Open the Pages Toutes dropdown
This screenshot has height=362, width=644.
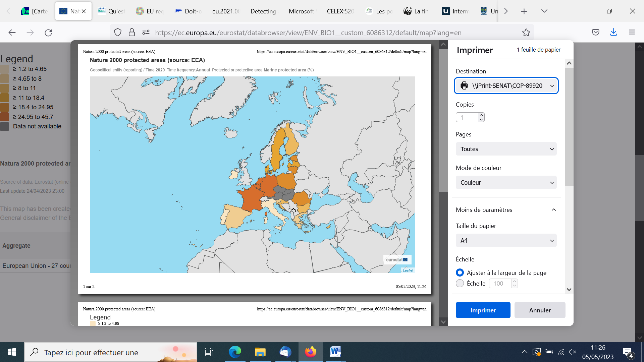pyautogui.click(x=506, y=149)
